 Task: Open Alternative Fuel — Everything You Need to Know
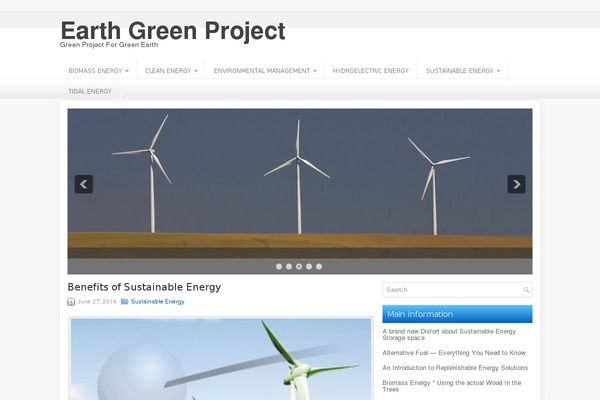pos(454,353)
